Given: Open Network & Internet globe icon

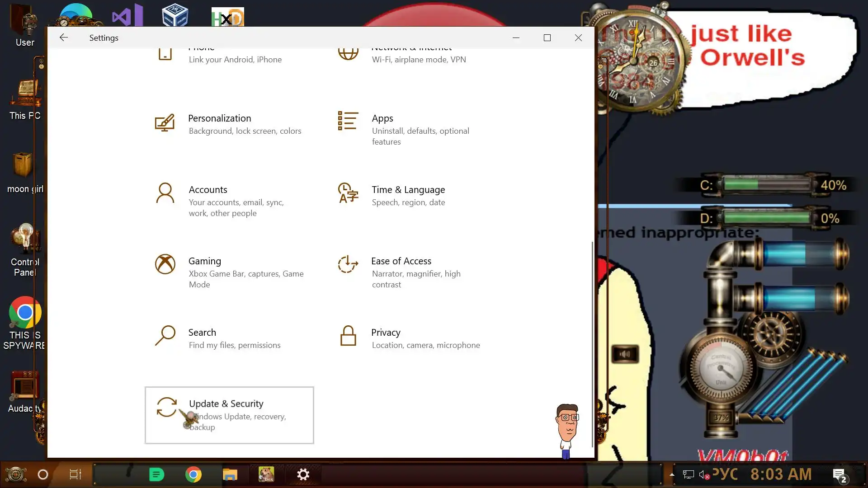Looking at the screenshot, I should tap(348, 54).
